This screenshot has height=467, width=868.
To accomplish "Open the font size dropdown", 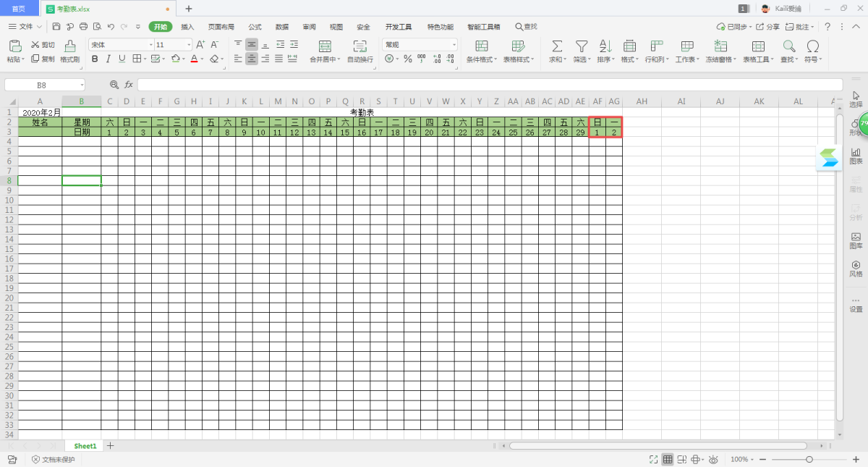I will (189, 45).
